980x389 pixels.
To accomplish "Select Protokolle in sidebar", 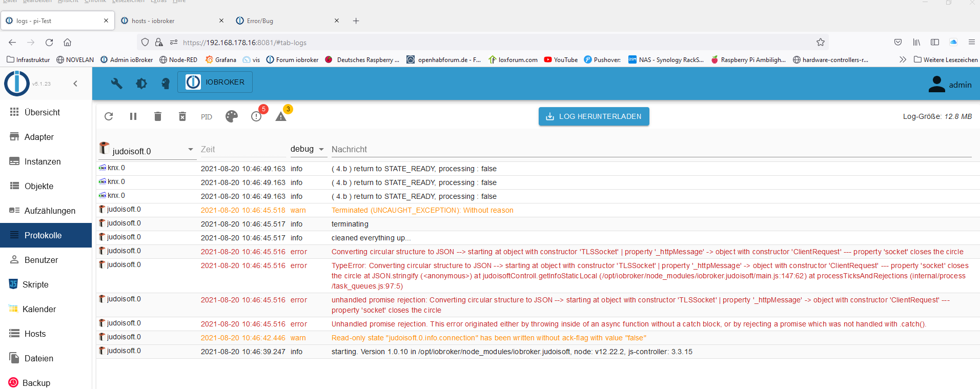I will coord(46,235).
